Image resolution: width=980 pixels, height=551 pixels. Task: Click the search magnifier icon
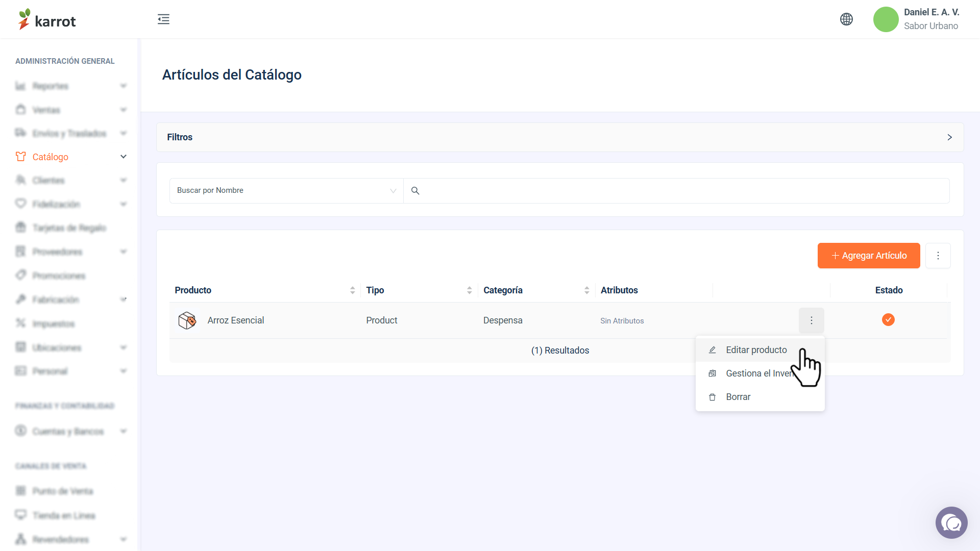click(x=415, y=191)
